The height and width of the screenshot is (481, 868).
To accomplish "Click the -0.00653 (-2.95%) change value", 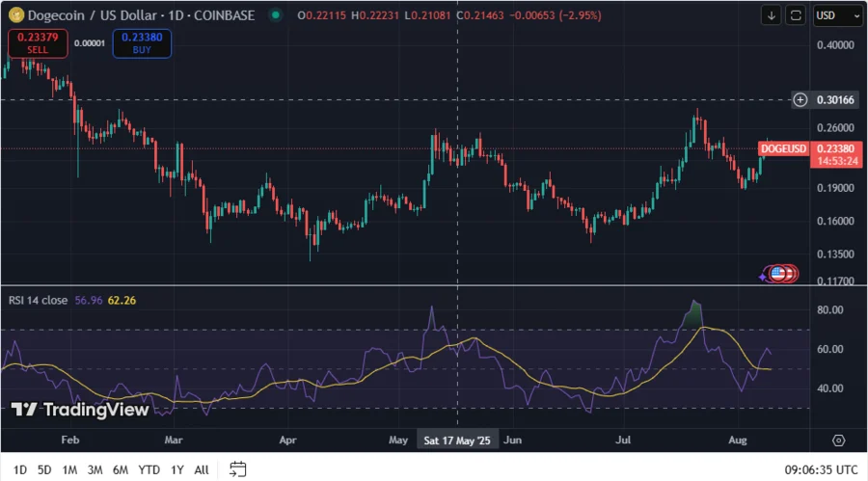I will (556, 15).
